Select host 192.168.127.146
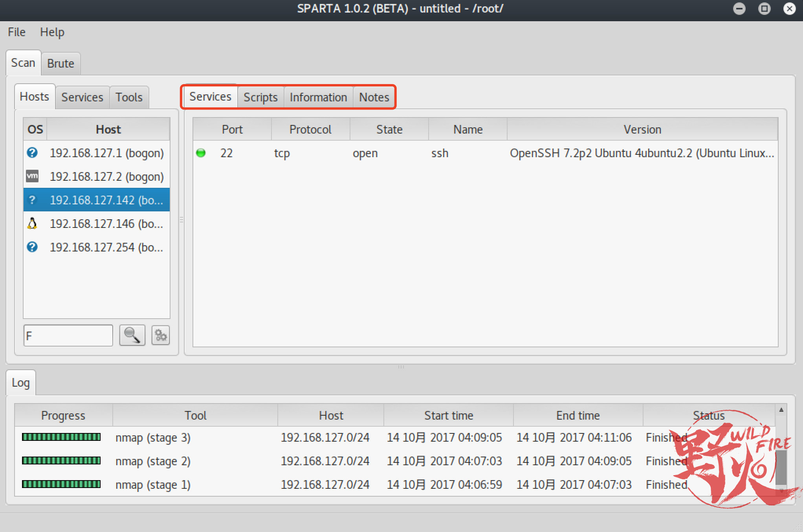The image size is (803, 532). 97,223
